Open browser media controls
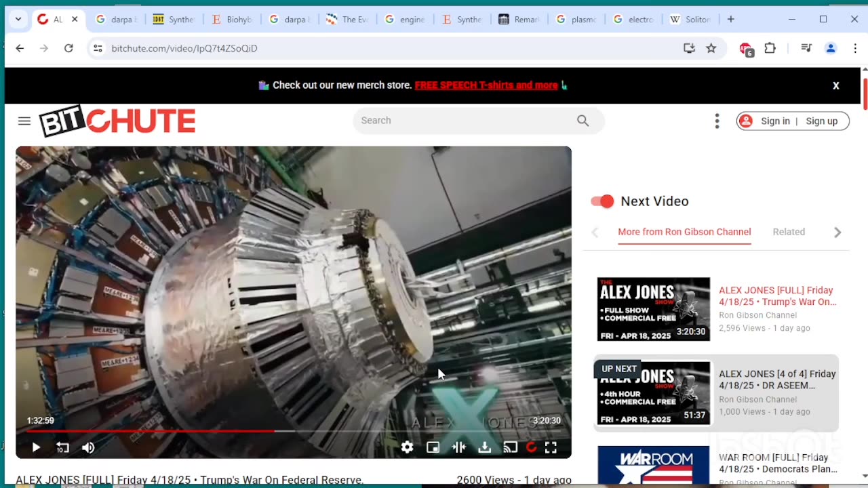The image size is (868, 488). 806,48
